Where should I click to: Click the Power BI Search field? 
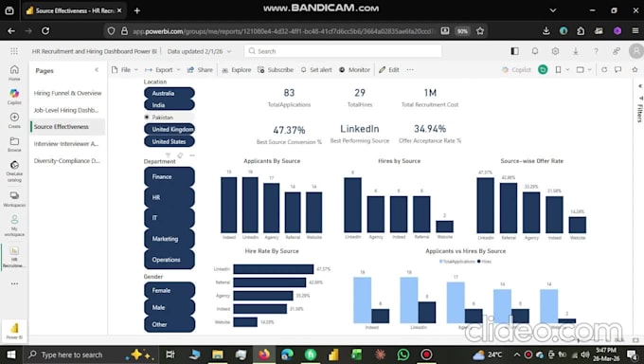click(343, 51)
